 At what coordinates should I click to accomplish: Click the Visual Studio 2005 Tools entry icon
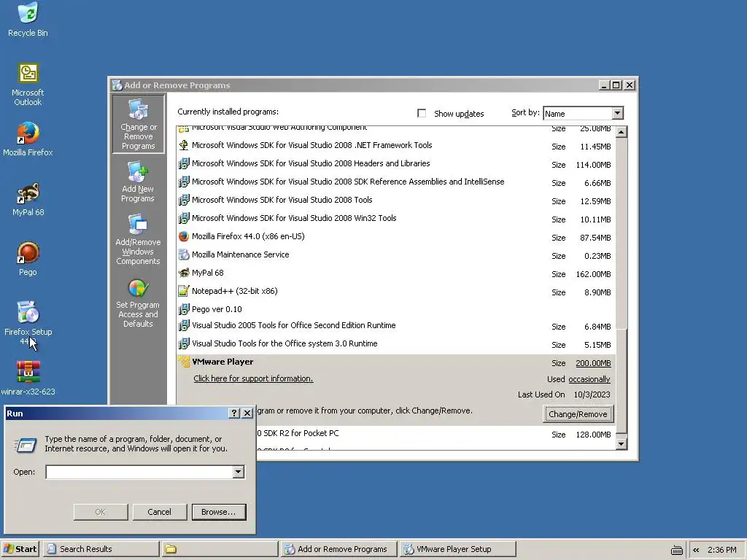coord(183,326)
